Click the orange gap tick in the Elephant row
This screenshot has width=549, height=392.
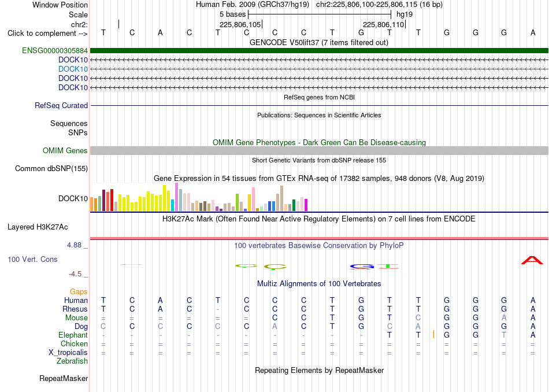click(x=434, y=334)
